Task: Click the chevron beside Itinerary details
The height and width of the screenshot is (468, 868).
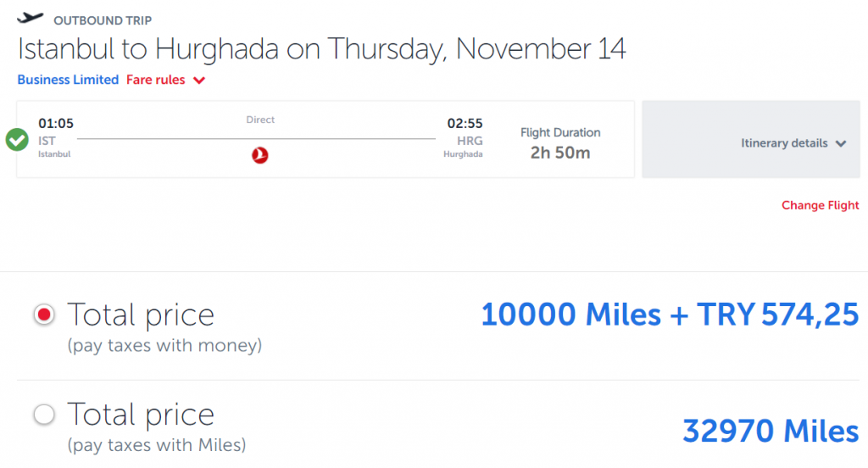Action: pos(841,143)
